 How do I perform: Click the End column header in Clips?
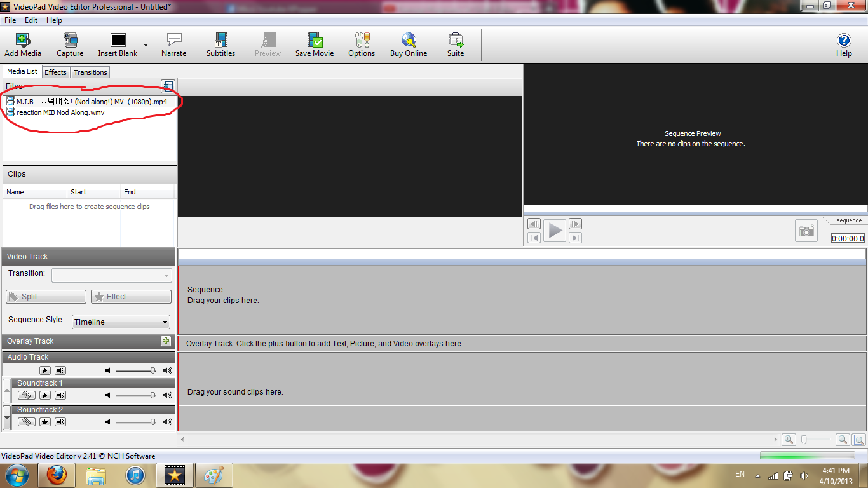[x=147, y=192]
